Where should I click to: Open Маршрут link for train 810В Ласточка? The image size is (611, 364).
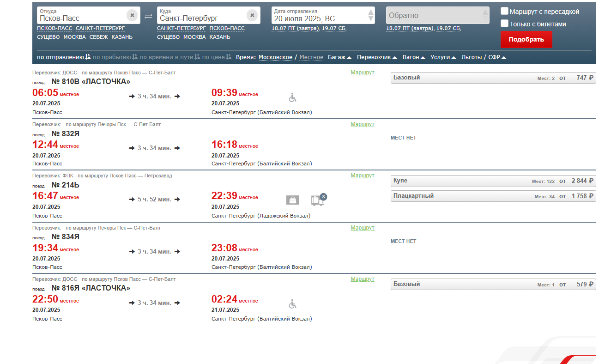362,73
